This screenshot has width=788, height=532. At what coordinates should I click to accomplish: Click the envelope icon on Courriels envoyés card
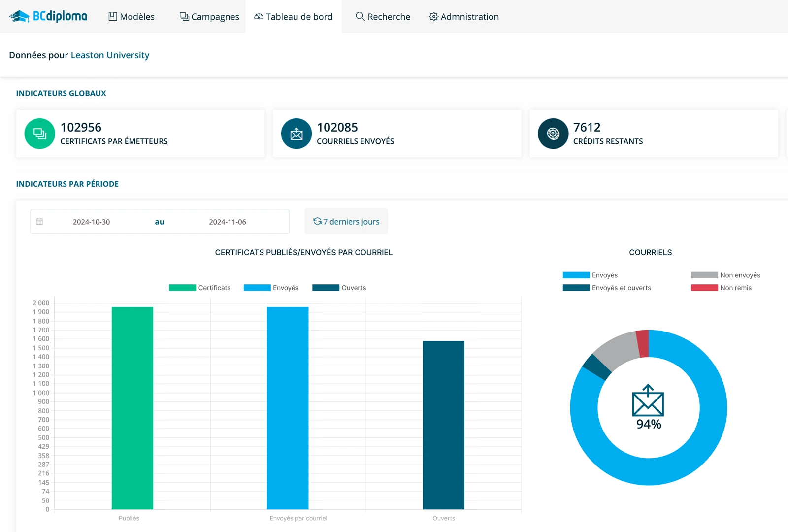click(296, 133)
